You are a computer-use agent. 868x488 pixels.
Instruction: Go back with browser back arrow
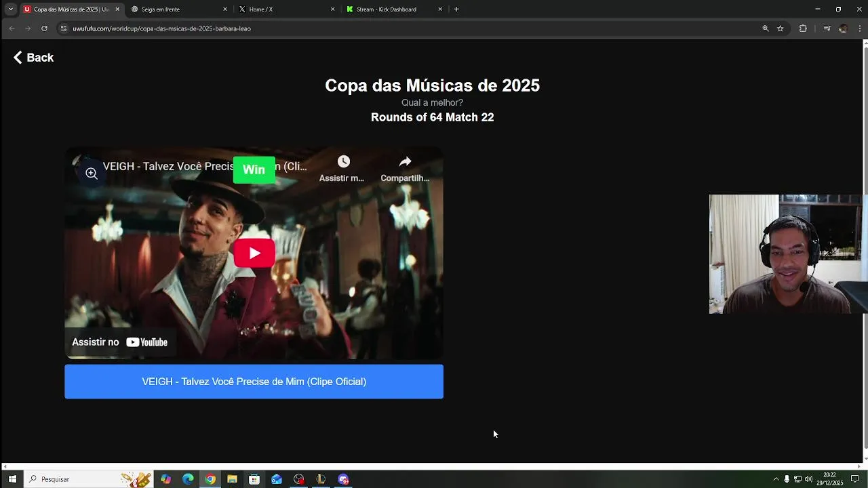(x=12, y=28)
